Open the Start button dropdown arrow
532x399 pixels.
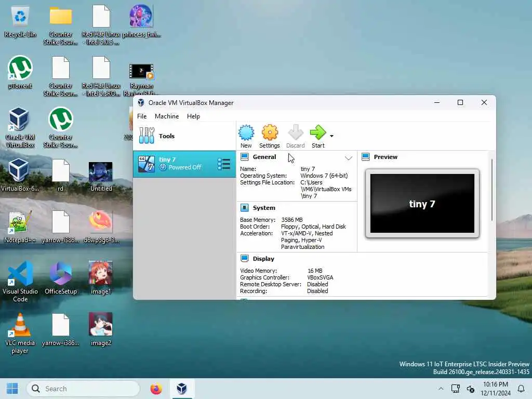click(x=332, y=136)
